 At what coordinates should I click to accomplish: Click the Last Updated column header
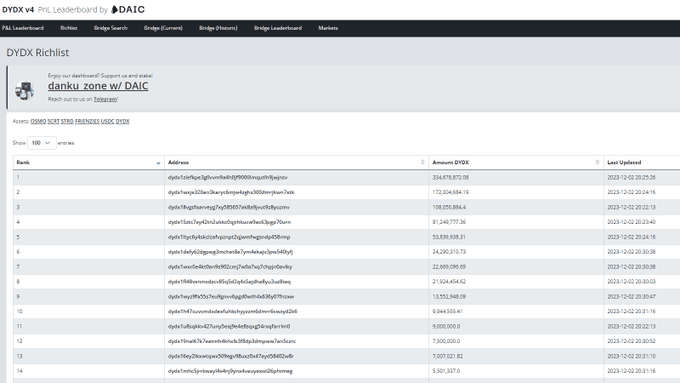click(642, 163)
